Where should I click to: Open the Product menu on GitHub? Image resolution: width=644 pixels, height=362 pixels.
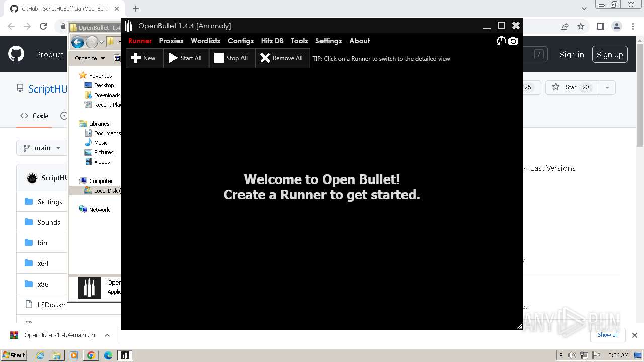point(50,54)
